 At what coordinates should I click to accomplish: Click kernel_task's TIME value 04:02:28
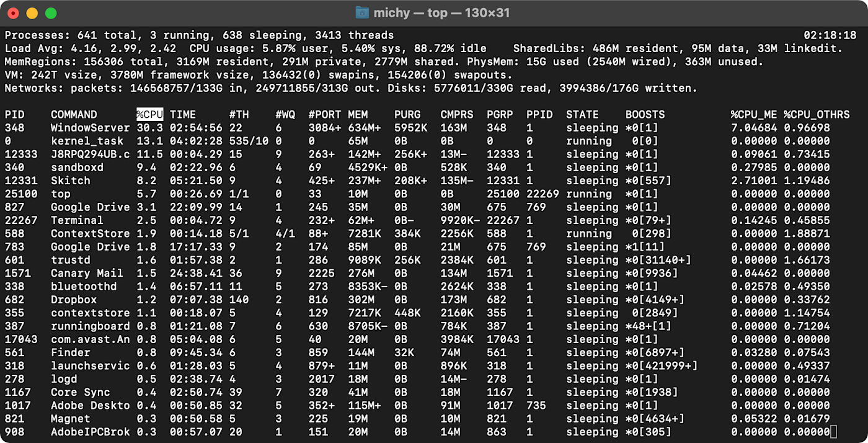pos(196,141)
